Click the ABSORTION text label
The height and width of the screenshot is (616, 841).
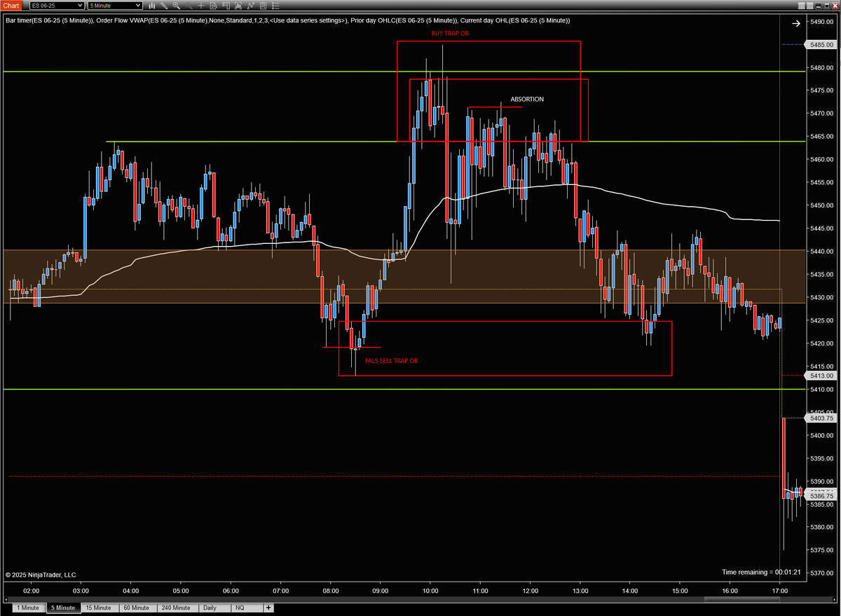coord(527,100)
